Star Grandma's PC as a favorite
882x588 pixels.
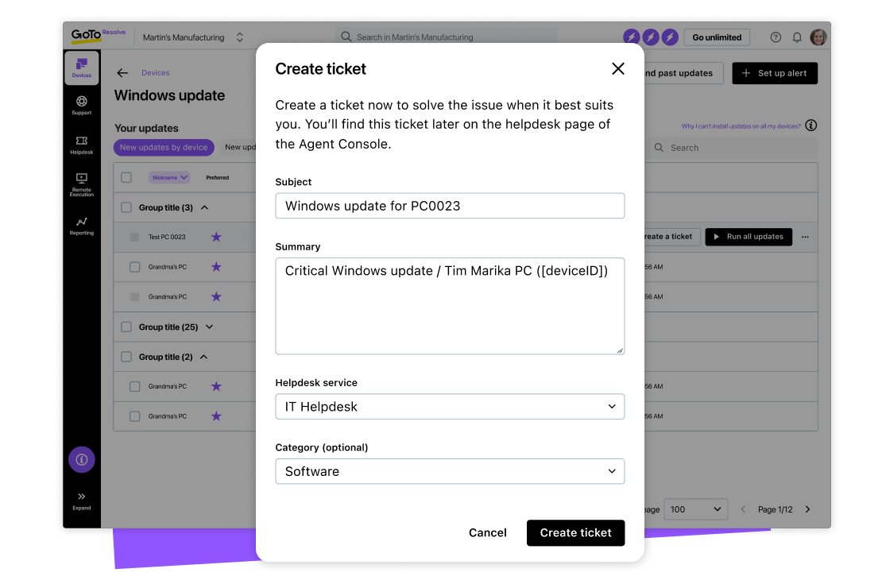click(x=216, y=267)
